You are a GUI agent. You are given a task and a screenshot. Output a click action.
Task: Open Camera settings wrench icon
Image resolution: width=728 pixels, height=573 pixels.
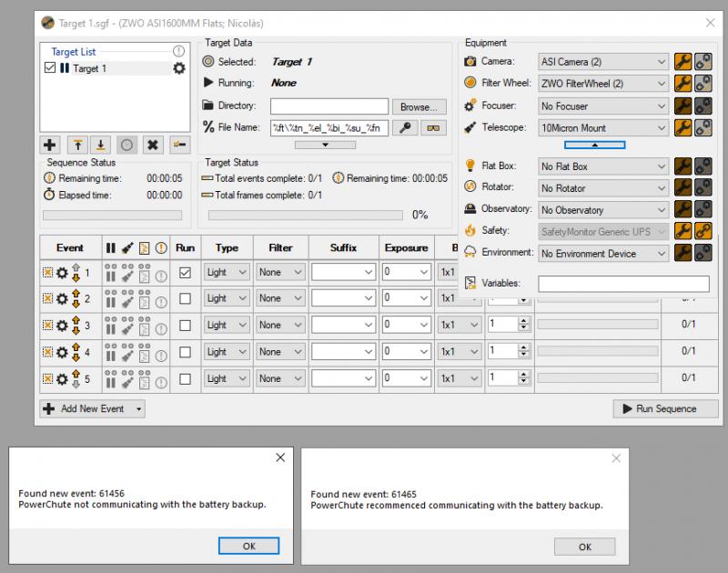682,62
